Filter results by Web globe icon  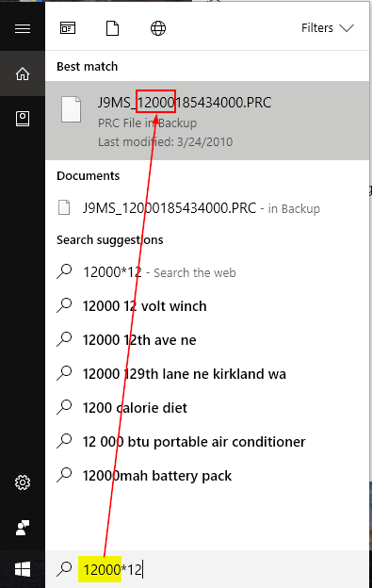(x=158, y=28)
